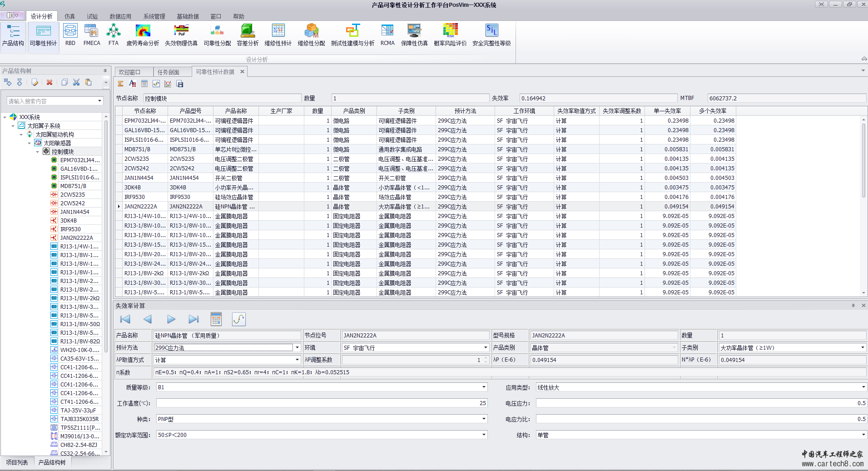Switch to the 任务剖面 tab
868x471 pixels.
tap(169, 72)
